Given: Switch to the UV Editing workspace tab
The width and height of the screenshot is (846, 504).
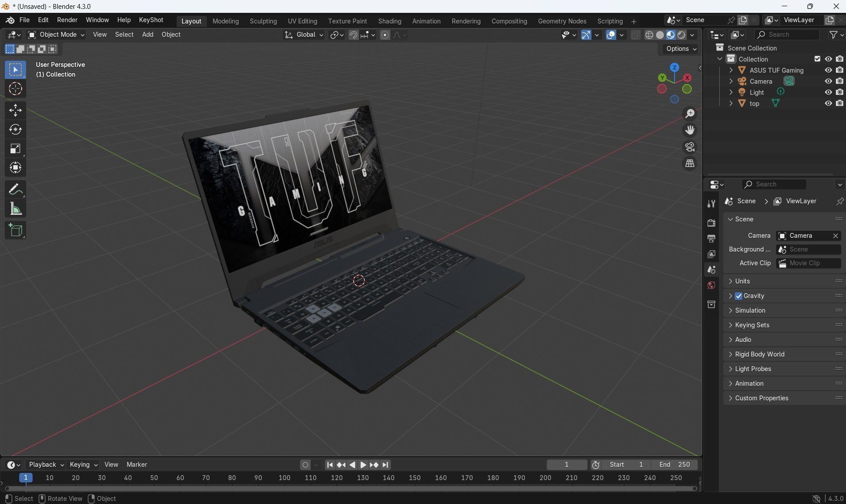Looking at the screenshot, I should click(302, 21).
